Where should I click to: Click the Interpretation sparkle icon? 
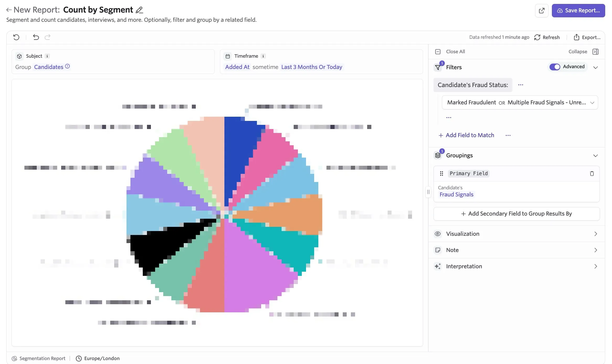click(x=438, y=266)
